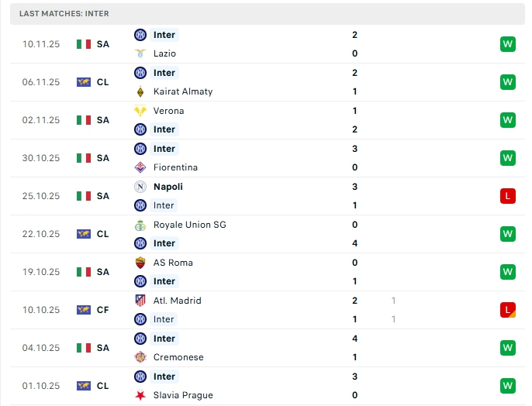Click the W badge for Slavia Prague match
532x406 pixels.
tap(508, 386)
